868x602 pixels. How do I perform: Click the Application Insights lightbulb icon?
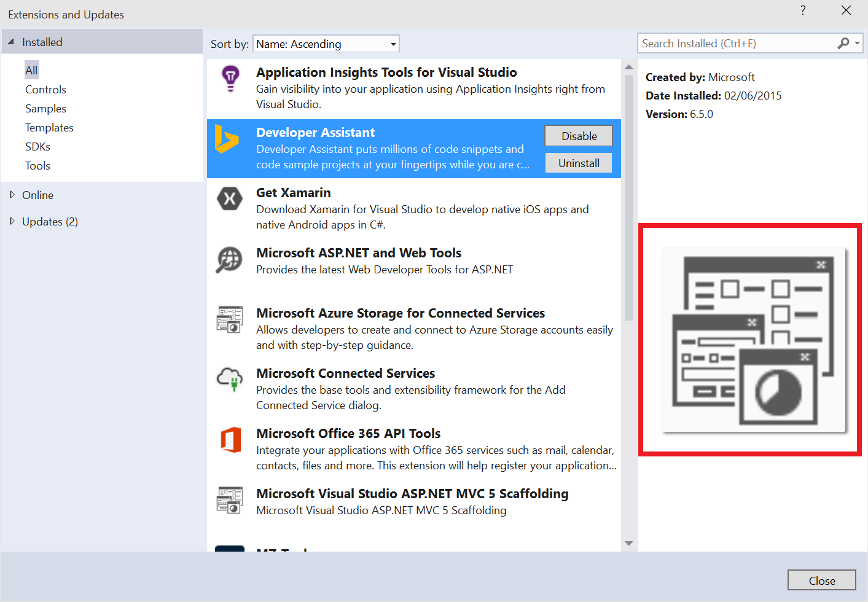point(230,79)
